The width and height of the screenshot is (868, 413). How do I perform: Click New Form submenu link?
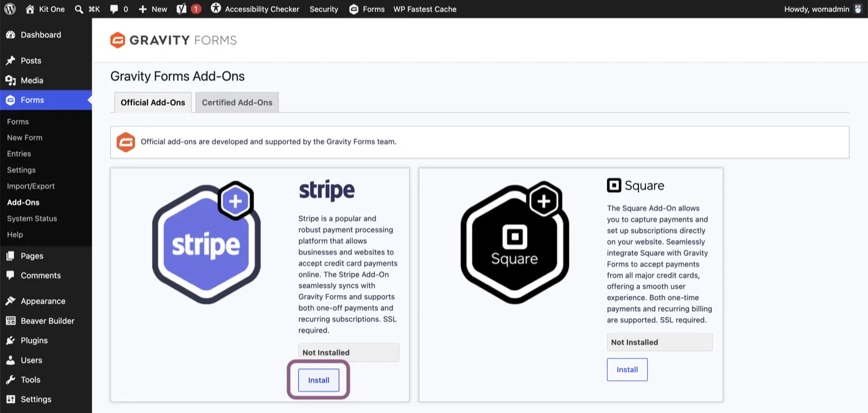pos(25,138)
